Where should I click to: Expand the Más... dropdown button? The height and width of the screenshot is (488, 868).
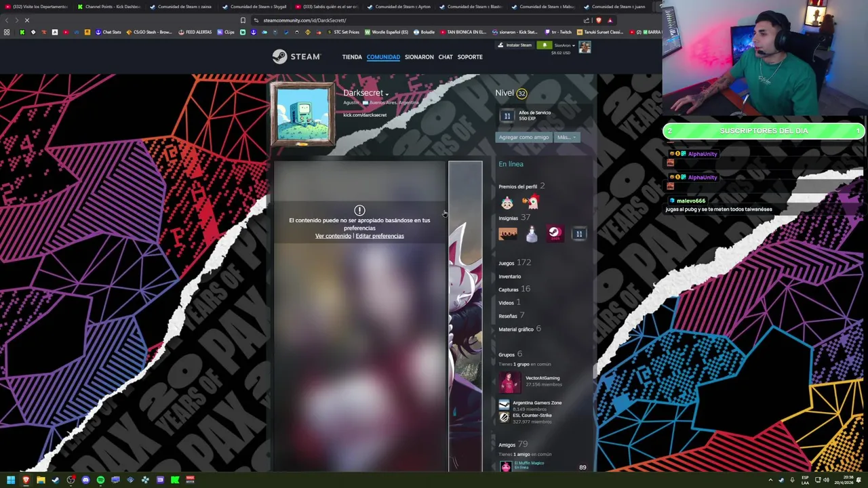pos(566,138)
